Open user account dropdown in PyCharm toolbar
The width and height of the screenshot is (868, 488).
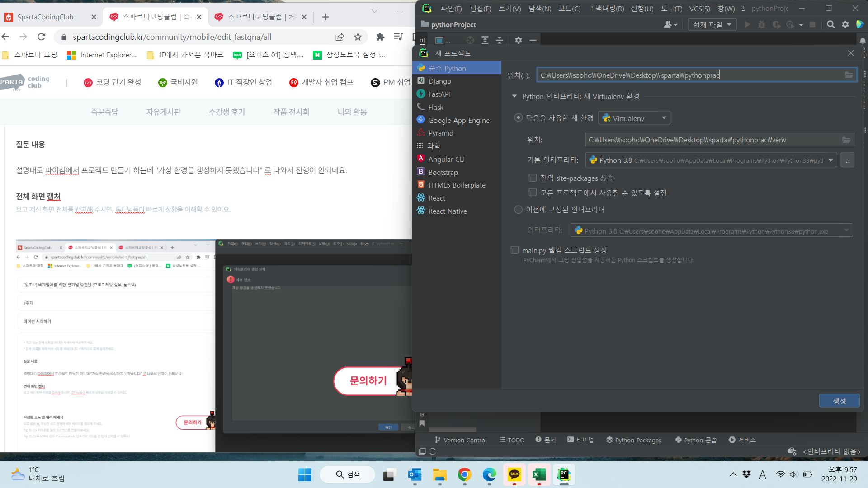pos(670,24)
